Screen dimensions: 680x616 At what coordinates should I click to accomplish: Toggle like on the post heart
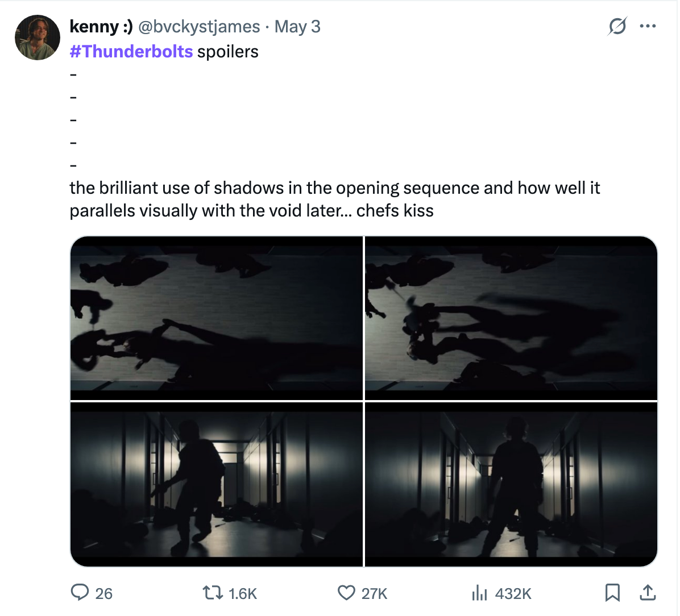tap(346, 593)
